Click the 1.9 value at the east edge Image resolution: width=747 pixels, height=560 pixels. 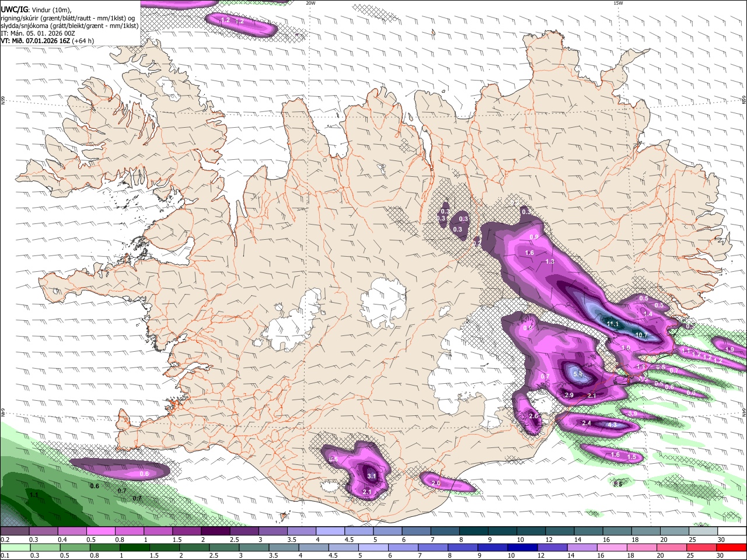tap(729, 349)
